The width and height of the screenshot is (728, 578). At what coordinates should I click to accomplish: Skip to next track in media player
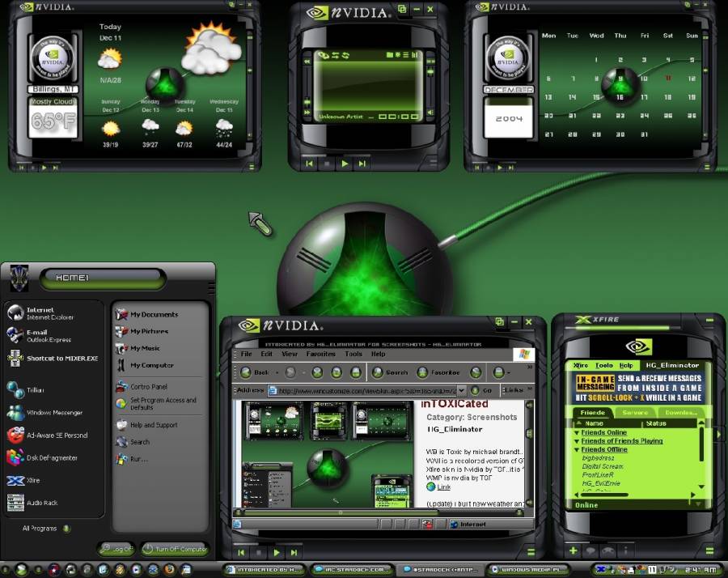(x=362, y=164)
